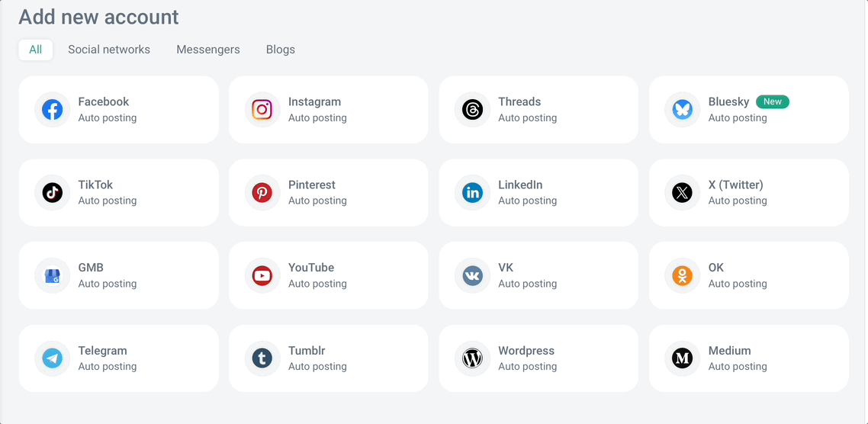
Task: Click the YouTube play icon
Action: click(262, 275)
